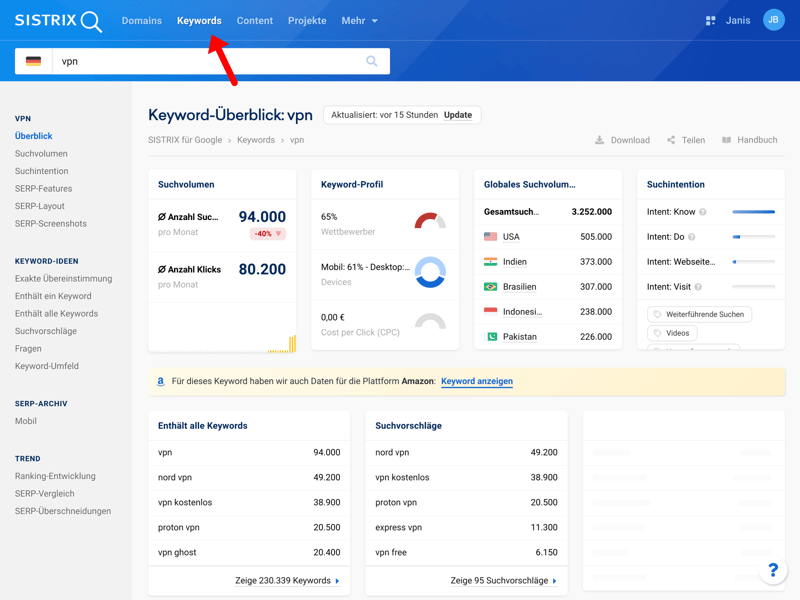800x600 pixels.
Task: Click the search magnifier icon in search field
Action: 371,61
